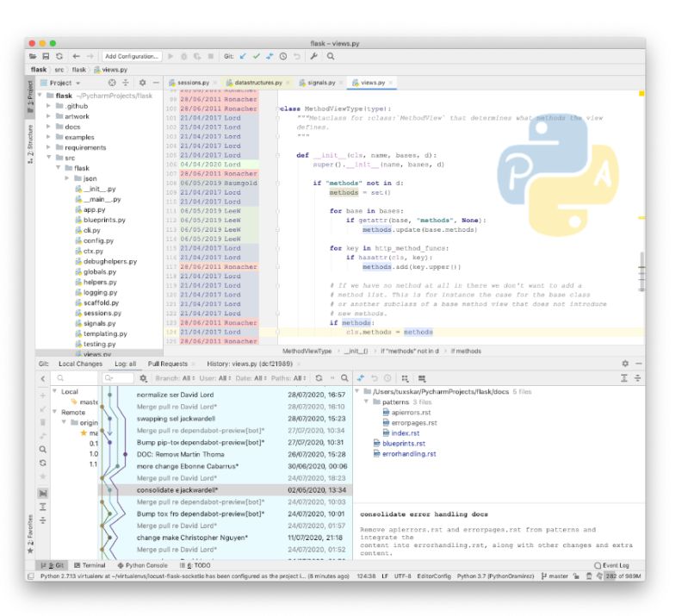Click cherry-pick icon in Git log toolbar
Screen dimensions: 688x616
361,378
